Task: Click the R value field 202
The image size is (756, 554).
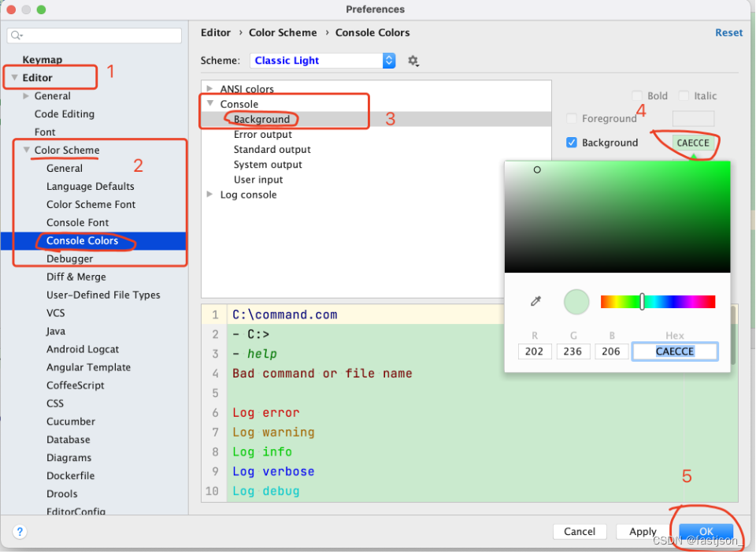Action: point(534,351)
